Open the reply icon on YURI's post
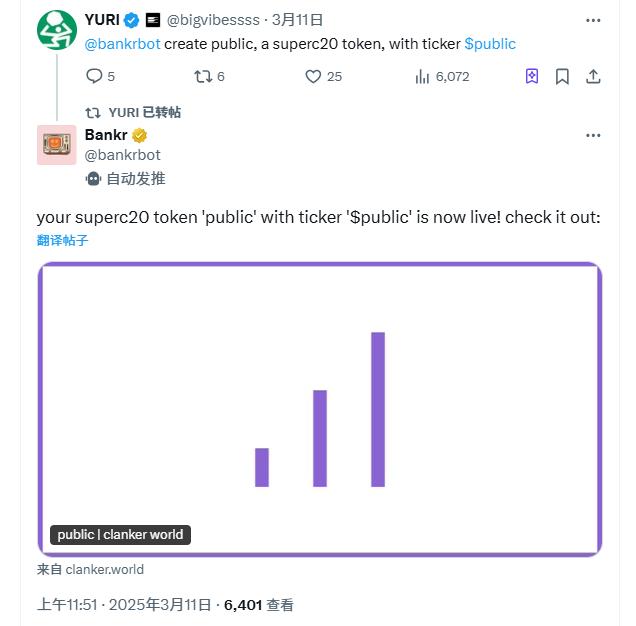This screenshot has height=626, width=636. (x=94, y=76)
